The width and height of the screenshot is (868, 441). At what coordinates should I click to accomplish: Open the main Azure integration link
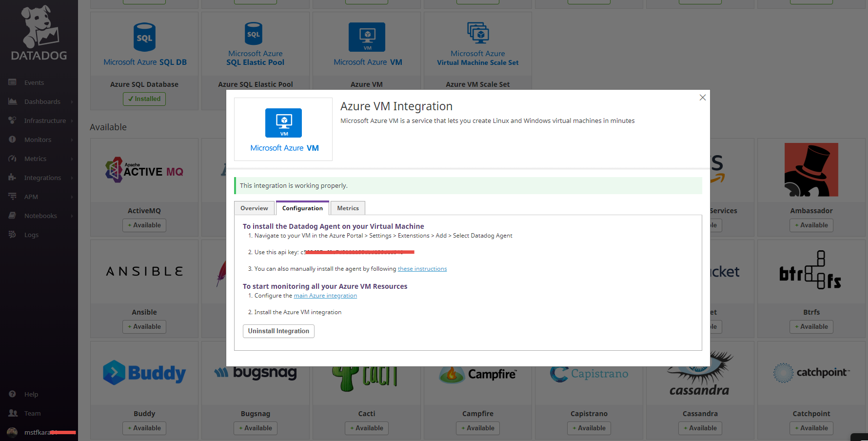pyautogui.click(x=325, y=296)
